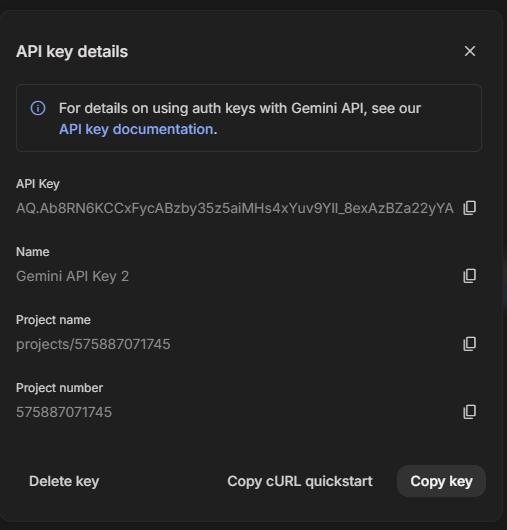Select the API key string starting with AQ.Ab8RN6
This screenshot has width=507, height=530.
(x=235, y=208)
